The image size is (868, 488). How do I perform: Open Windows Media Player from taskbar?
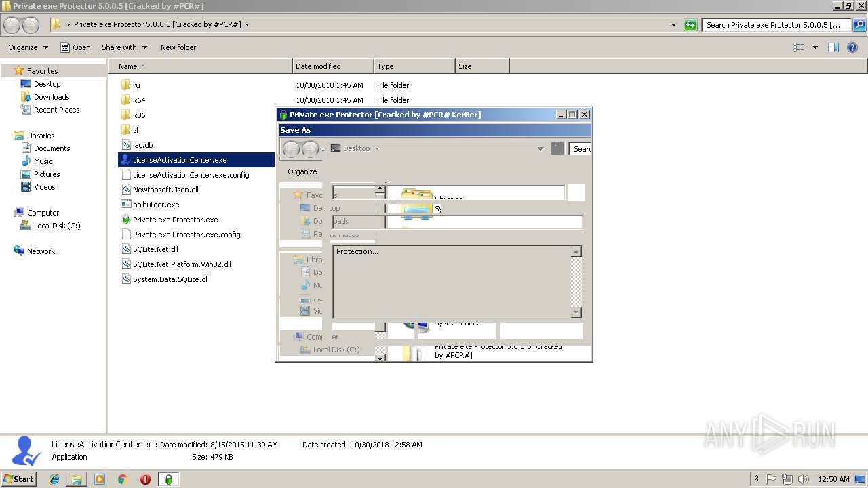pyautogui.click(x=100, y=479)
